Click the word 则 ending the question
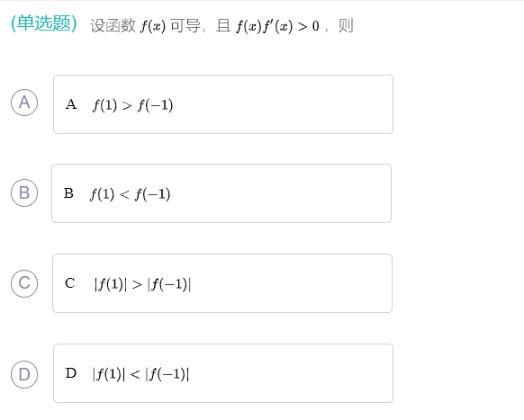 (346, 26)
